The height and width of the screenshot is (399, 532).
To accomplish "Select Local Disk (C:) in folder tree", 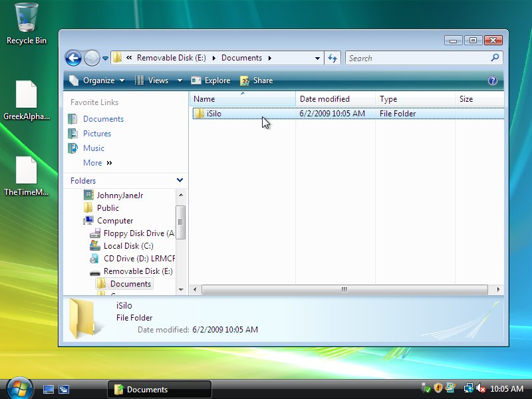I will pyautogui.click(x=128, y=246).
